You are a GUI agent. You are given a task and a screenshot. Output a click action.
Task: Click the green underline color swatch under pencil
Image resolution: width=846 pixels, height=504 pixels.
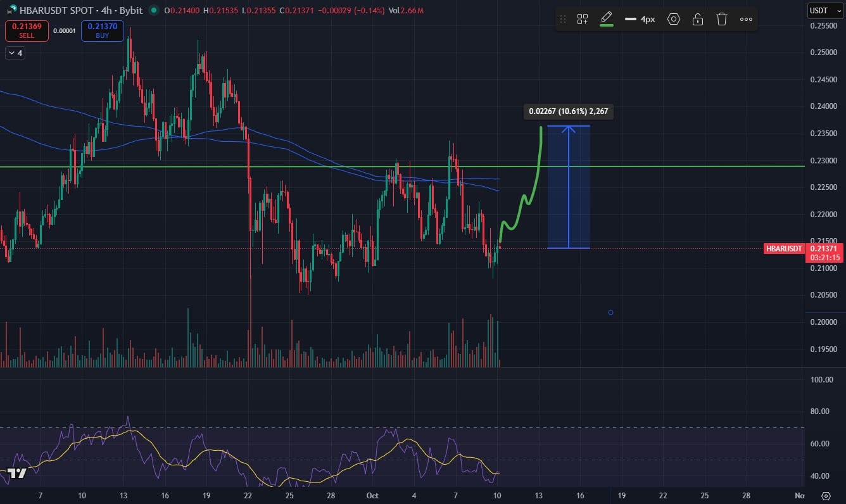(606, 25)
